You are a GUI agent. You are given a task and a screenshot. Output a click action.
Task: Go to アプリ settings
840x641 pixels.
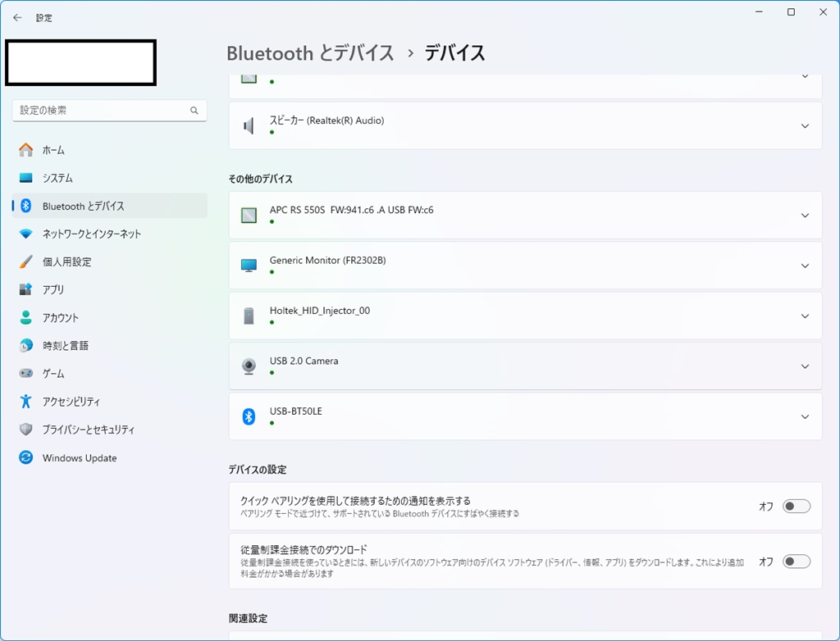click(109, 289)
